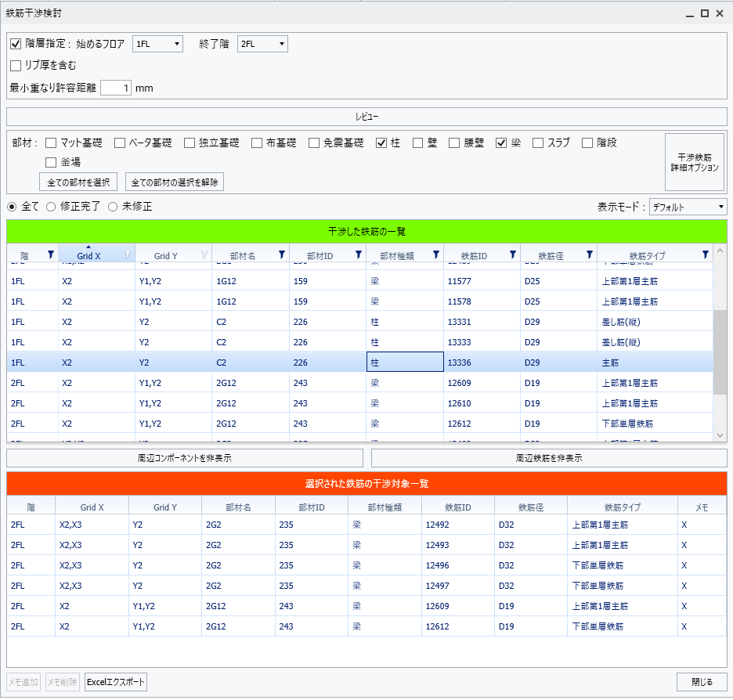
Task: Click the 13336 cell in selected row
Action: (x=482, y=363)
